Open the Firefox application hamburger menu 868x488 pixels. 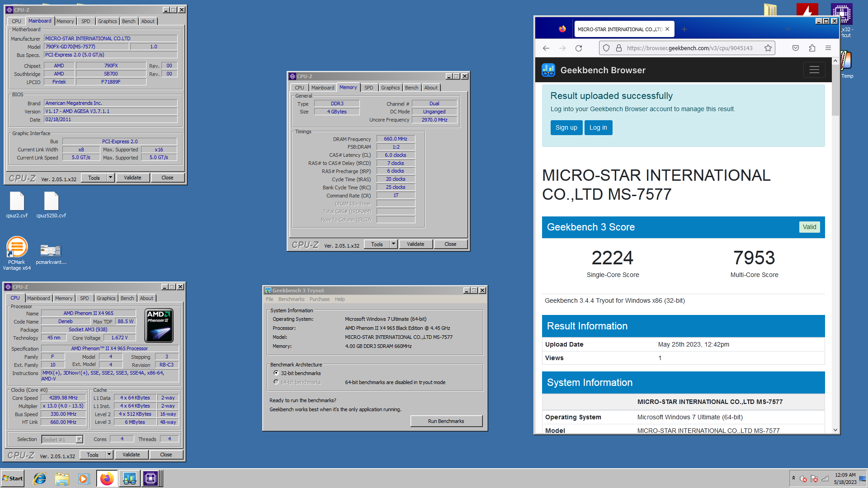pyautogui.click(x=828, y=48)
